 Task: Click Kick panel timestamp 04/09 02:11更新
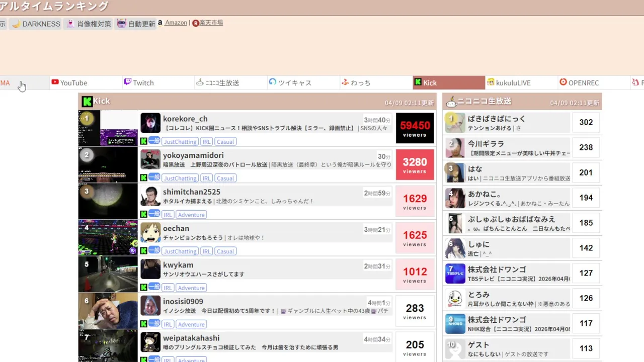[409, 103]
